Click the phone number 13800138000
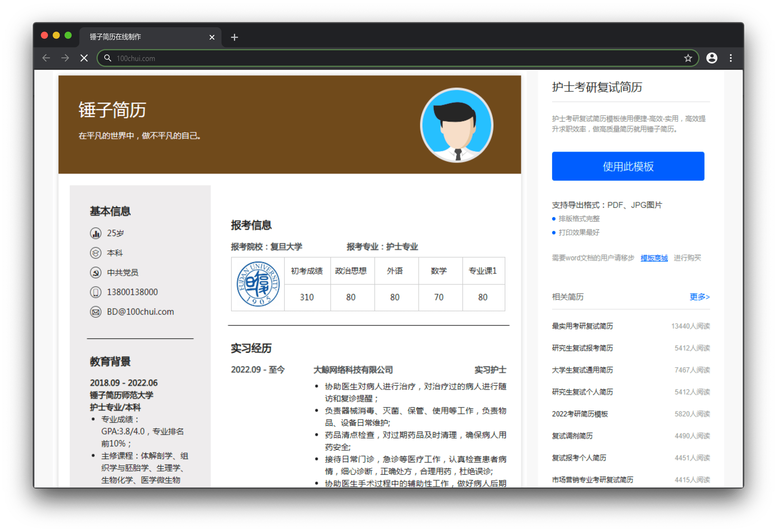Screen dimensions: 777x532 (x=132, y=292)
